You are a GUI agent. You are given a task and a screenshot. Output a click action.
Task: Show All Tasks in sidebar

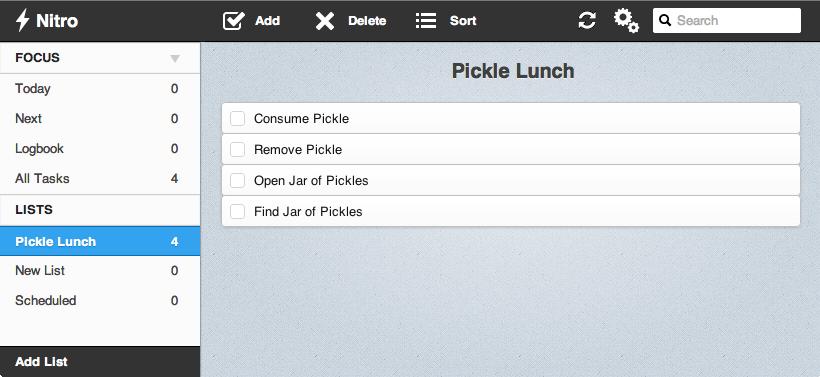click(100, 179)
